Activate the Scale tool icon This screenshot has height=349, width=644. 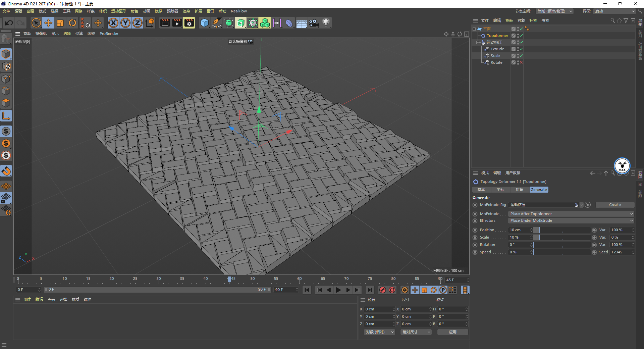[60, 23]
